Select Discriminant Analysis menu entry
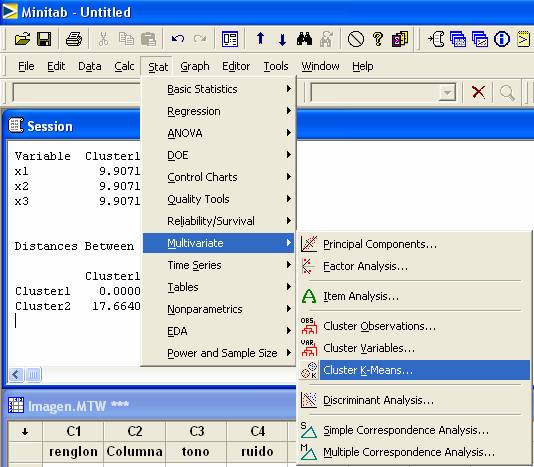Screen dimensions: 534x467 pyautogui.click(x=414, y=400)
